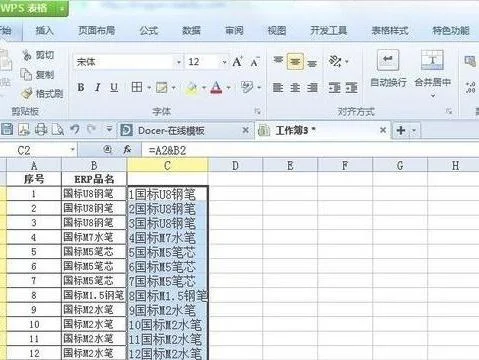This screenshot has width=479, height=360.
Task: Expand the Merge and Center dropdown arrow
Action: (433, 96)
